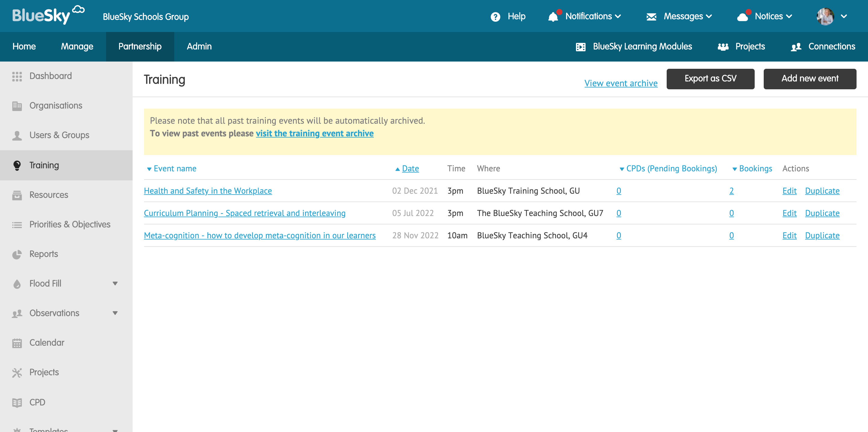Open bookings count for Curriculum Planning
The image size is (868, 432).
(731, 213)
